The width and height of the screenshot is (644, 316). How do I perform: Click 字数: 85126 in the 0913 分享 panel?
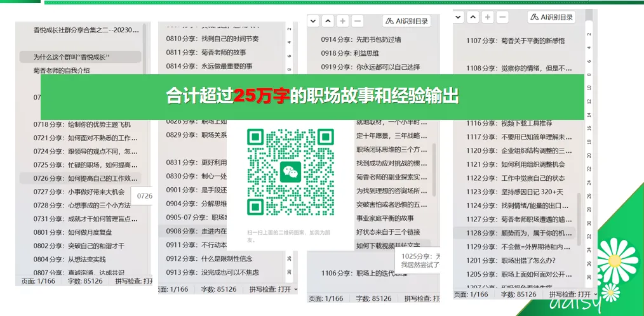(x=219, y=289)
